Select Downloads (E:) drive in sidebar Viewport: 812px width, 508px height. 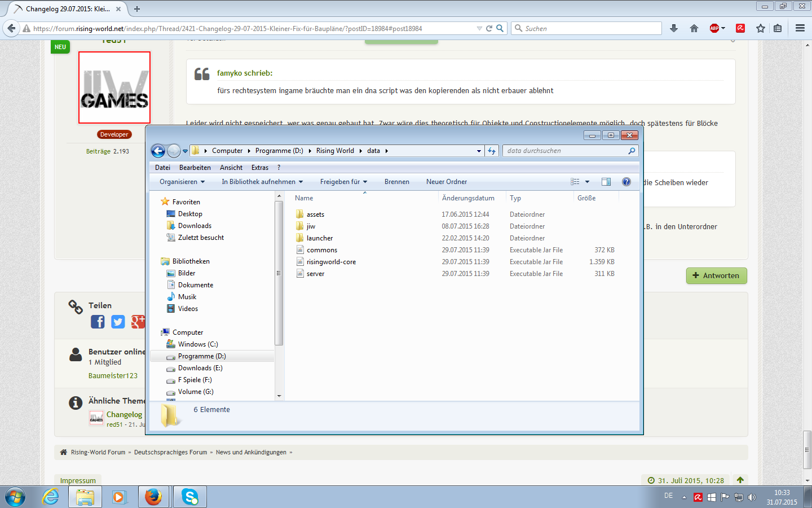coord(200,368)
